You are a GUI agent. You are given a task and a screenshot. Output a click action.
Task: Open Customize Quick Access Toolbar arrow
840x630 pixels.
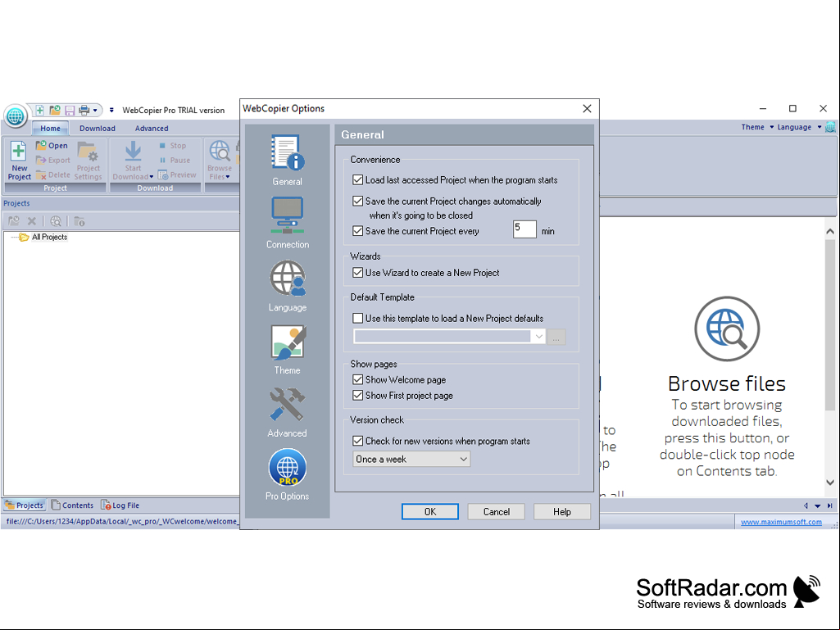[x=111, y=111]
